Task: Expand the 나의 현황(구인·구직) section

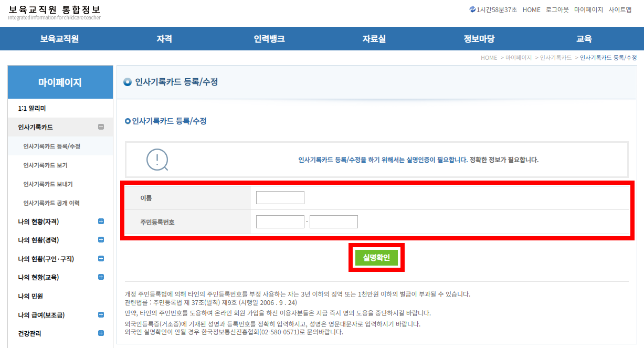Action: pos(101,259)
